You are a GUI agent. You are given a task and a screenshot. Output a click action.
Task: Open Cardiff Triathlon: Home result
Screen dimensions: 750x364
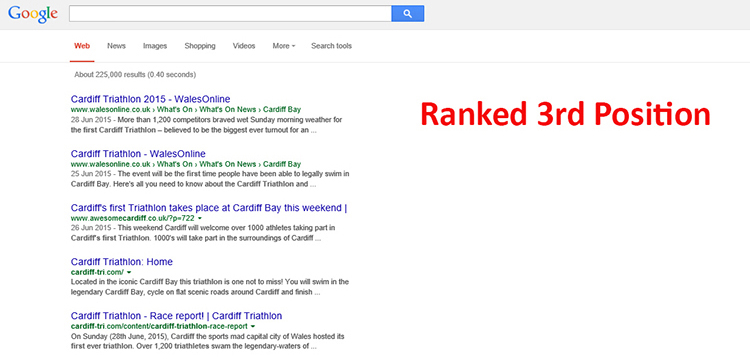click(x=121, y=262)
